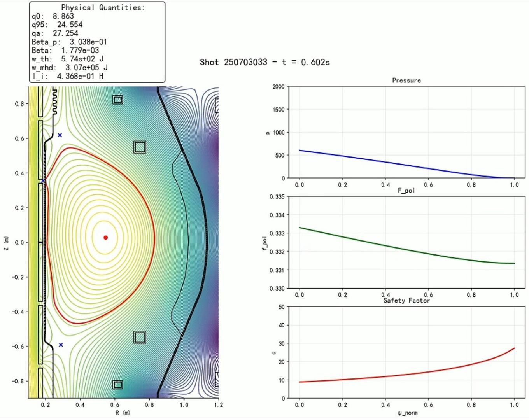Click the red magnetic axis dot
This screenshot has width=529, height=420.
(105, 238)
